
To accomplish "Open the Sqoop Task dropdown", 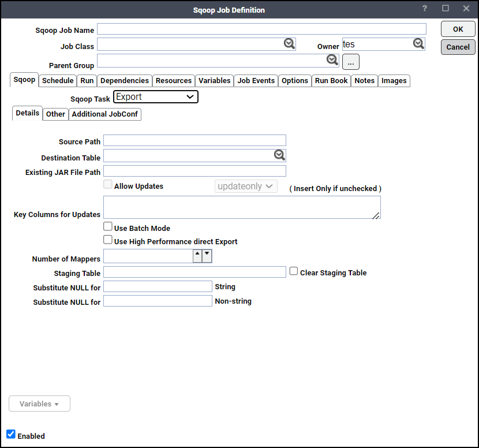I will coord(156,97).
